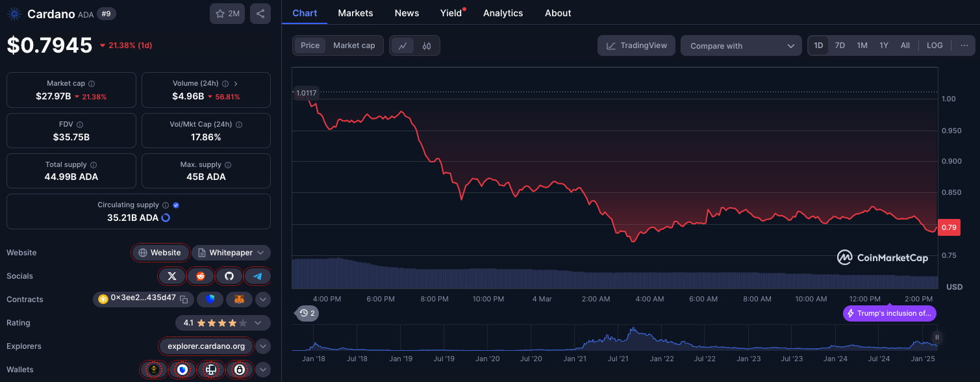Select 1Y time range

point(884,45)
